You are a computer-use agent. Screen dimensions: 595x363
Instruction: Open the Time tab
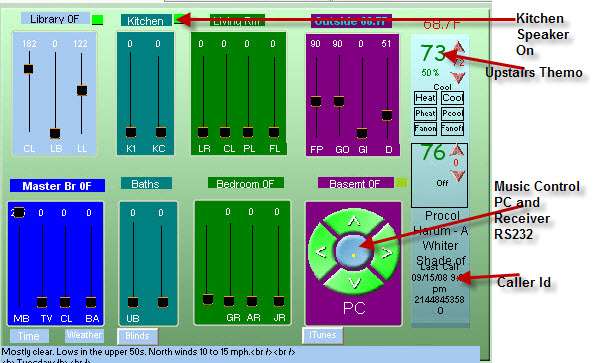coord(29,336)
